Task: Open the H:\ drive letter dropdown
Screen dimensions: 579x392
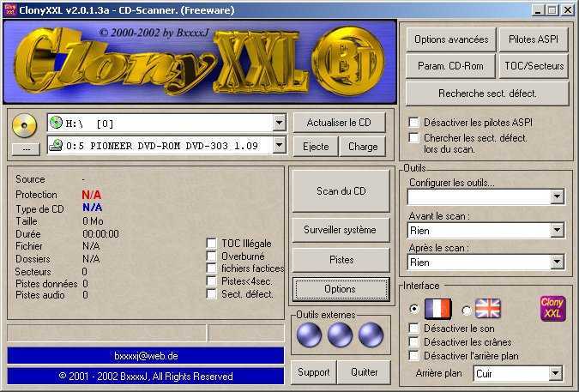Action: (x=280, y=123)
